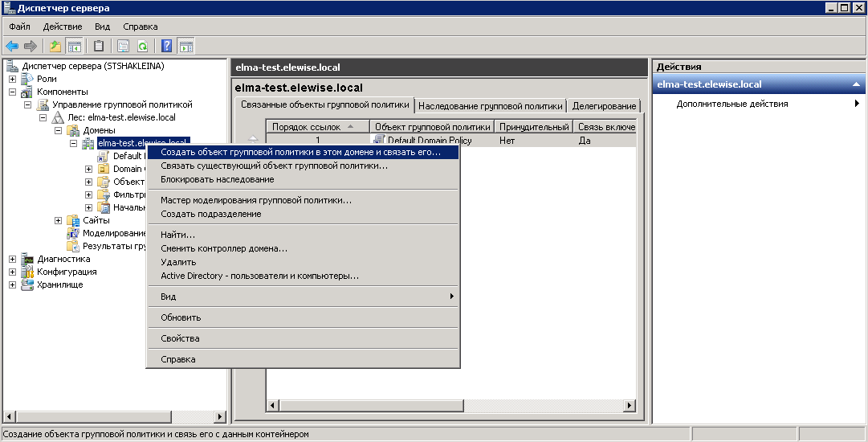Click the Порядок ссылок column header
This screenshot has width=868, height=442.
tap(317, 127)
